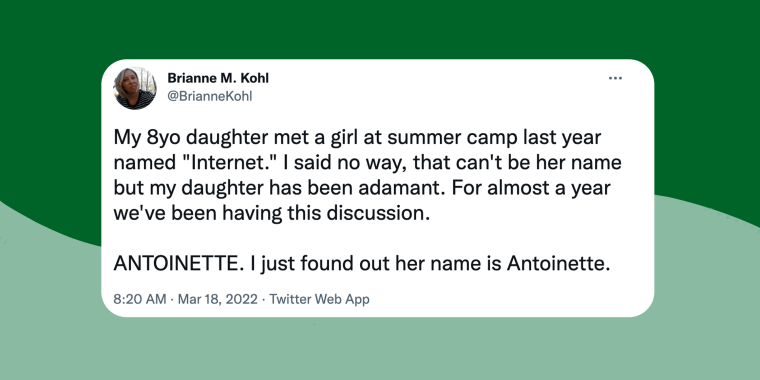760x380 pixels.
Task: Open the three-dot more options menu
Action: [615, 78]
